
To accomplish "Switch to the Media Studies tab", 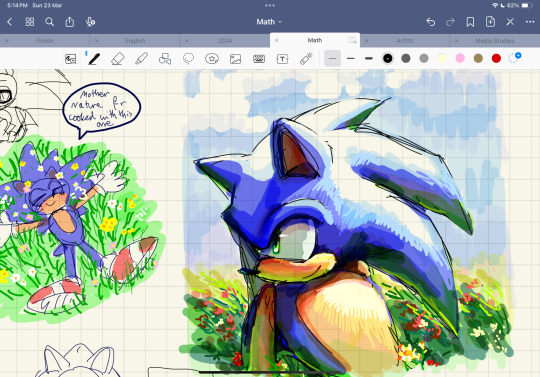I will pyautogui.click(x=495, y=41).
